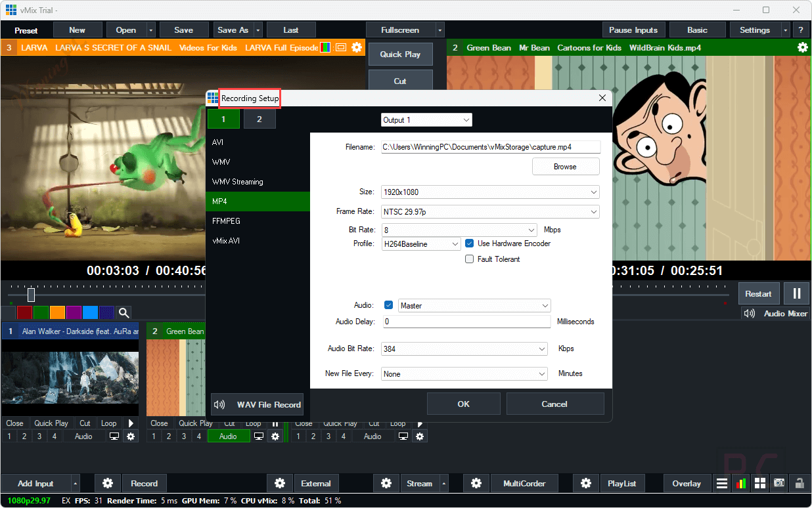Select the orange color category swatch
Screen dimensions: 812x508
[x=57, y=313]
